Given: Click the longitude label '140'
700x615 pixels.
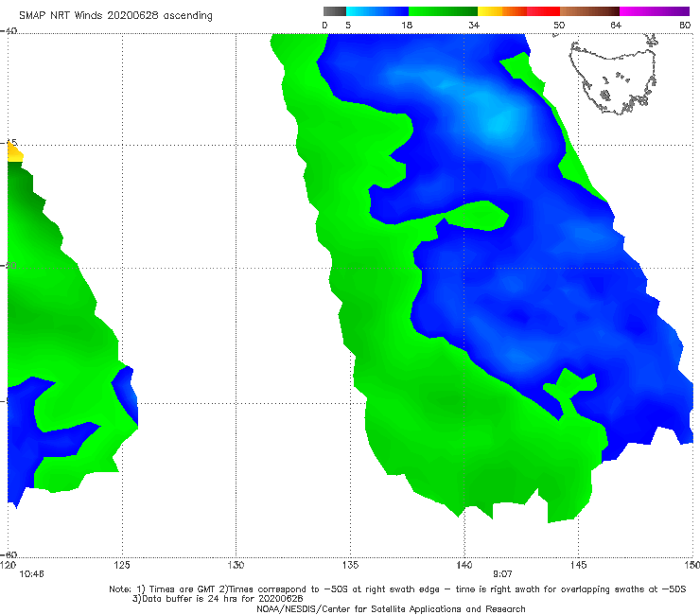Looking at the screenshot, I should (x=464, y=566).
